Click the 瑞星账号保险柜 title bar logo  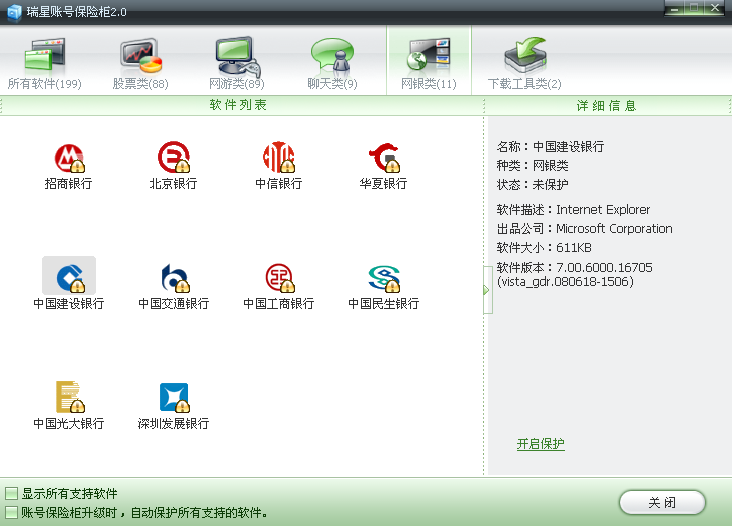[14, 12]
